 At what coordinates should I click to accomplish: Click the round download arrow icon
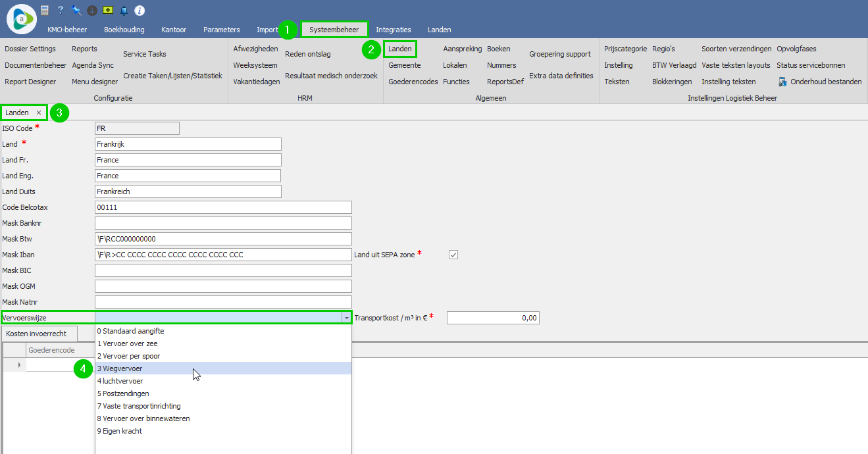point(92,11)
